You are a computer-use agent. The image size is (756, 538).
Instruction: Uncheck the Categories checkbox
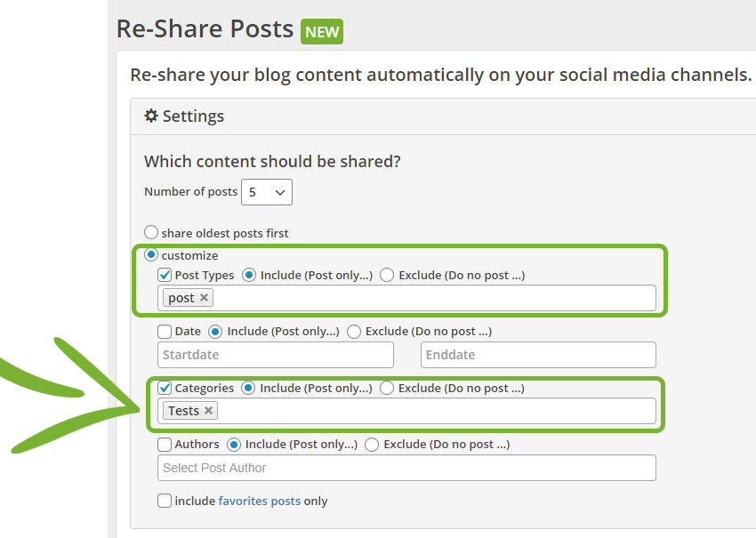tap(165, 388)
